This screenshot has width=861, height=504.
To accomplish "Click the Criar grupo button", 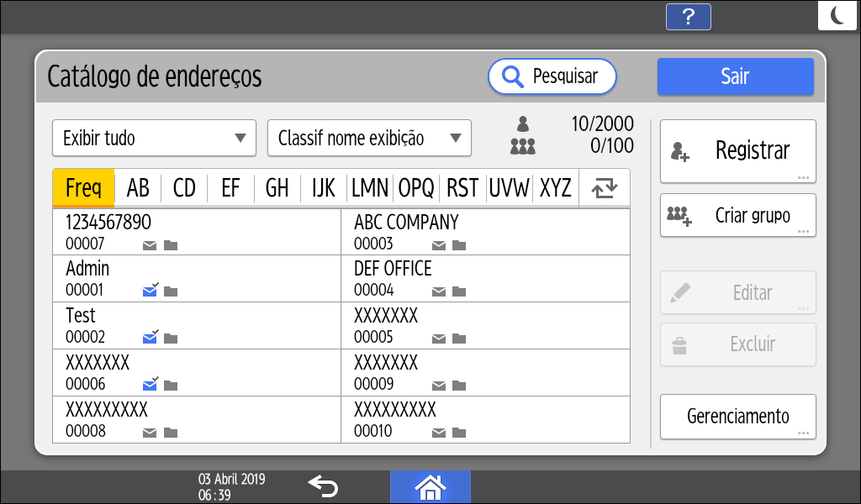I will [x=737, y=215].
